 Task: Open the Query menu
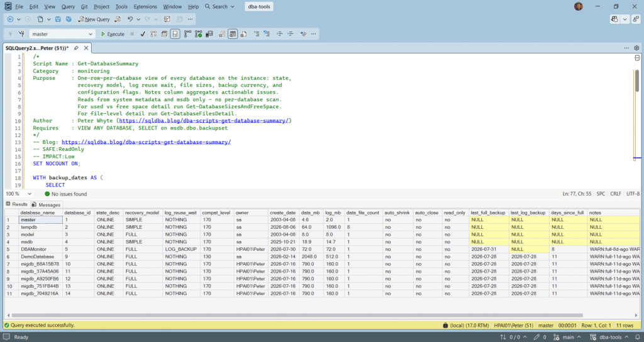point(68,6)
